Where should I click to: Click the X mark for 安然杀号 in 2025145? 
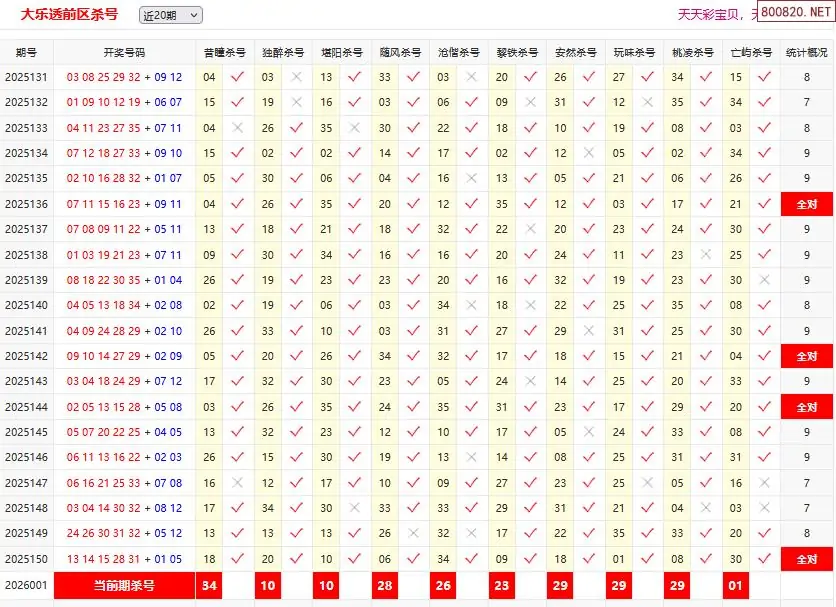point(588,432)
